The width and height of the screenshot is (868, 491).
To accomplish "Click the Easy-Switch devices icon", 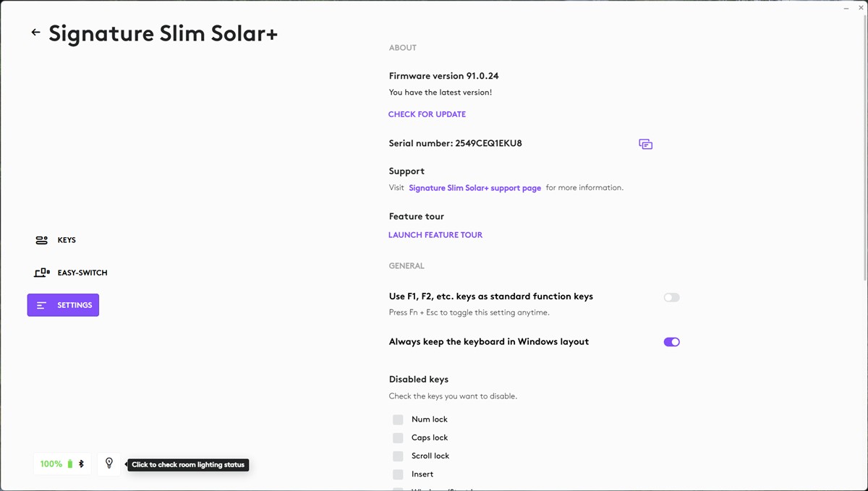I will tap(42, 273).
